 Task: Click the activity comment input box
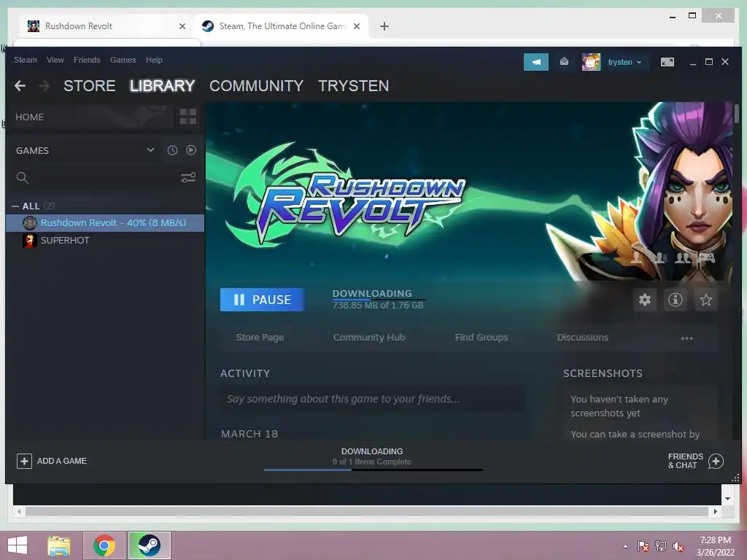coord(373,399)
